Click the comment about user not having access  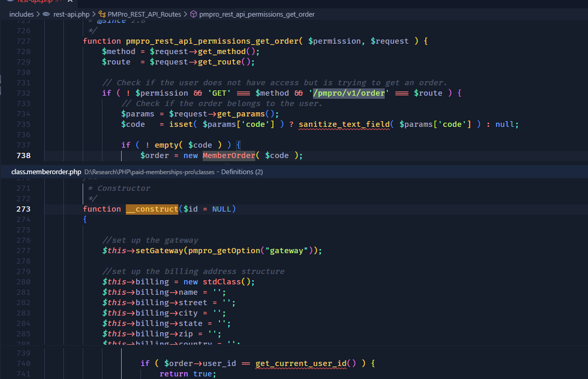tap(275, 83)
